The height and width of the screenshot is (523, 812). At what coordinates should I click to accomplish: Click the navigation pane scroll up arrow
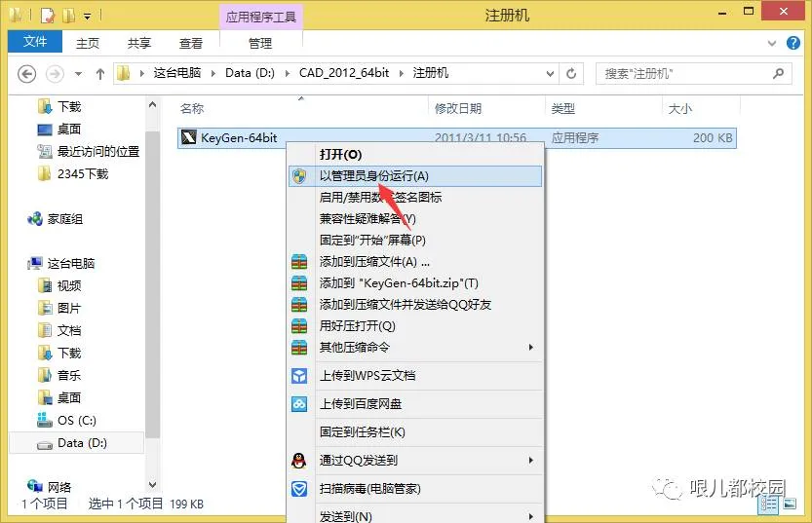(x=152, y=105)
